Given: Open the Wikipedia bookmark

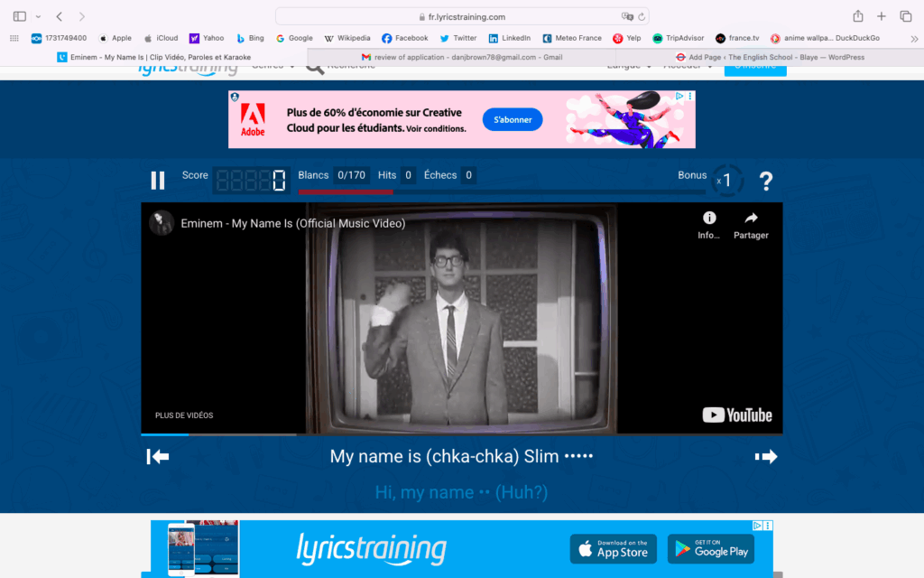Looking at the screenshot, I should coord(347,38).
